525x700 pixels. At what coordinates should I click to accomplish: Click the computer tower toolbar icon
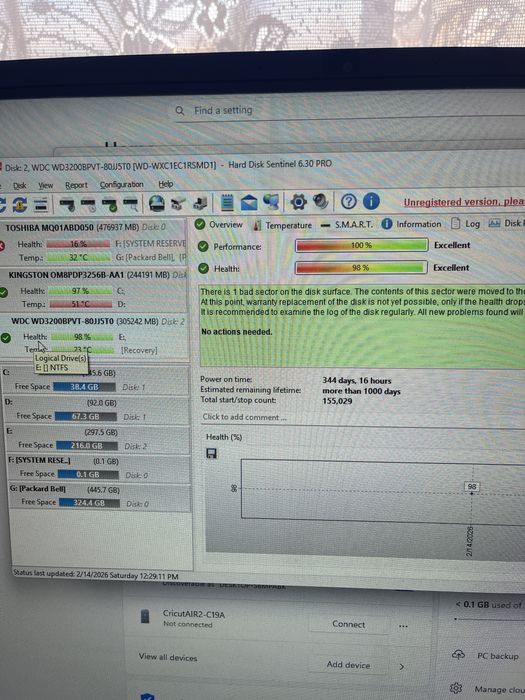click(200, 203)
